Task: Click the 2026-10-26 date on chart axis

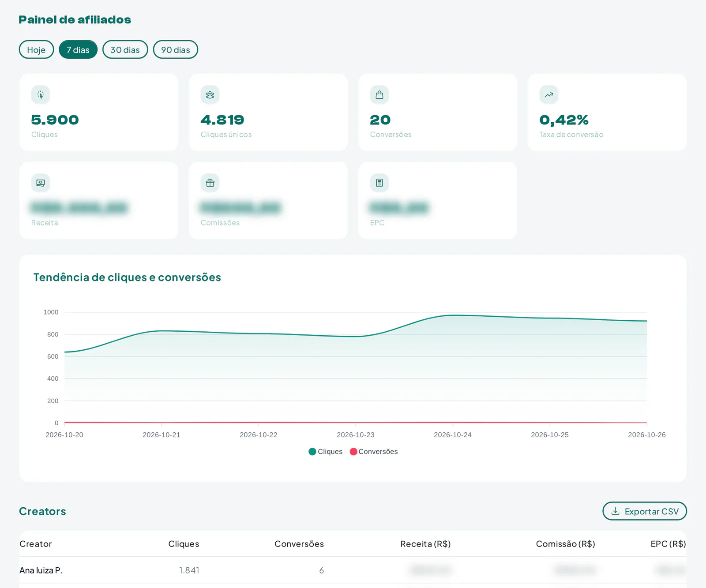Action: click(647, 435)
